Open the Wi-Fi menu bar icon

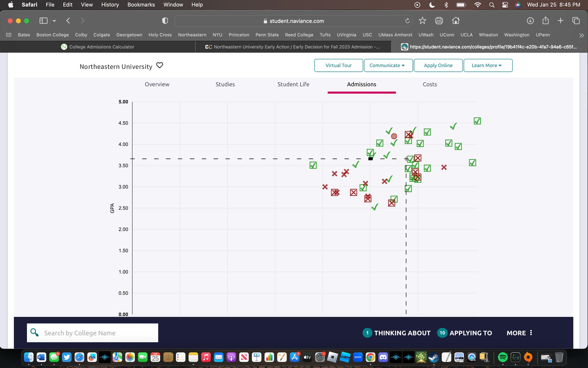click(x=477, y=5)
